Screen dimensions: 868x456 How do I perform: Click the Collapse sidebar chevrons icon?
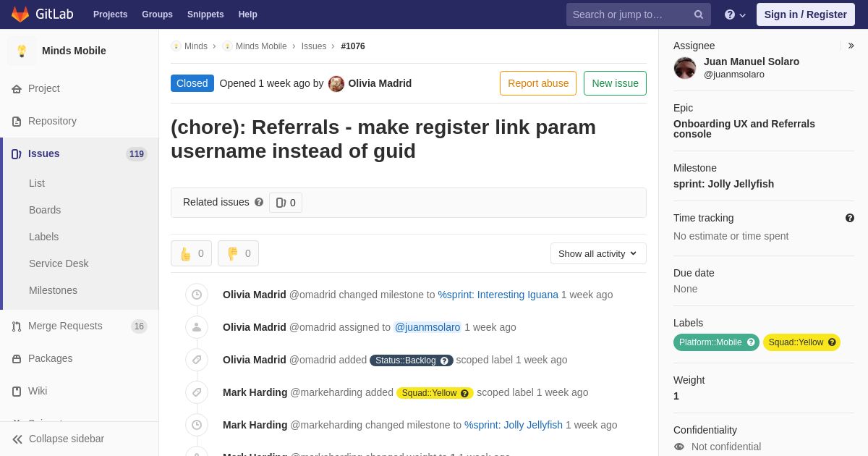(17, 439)
